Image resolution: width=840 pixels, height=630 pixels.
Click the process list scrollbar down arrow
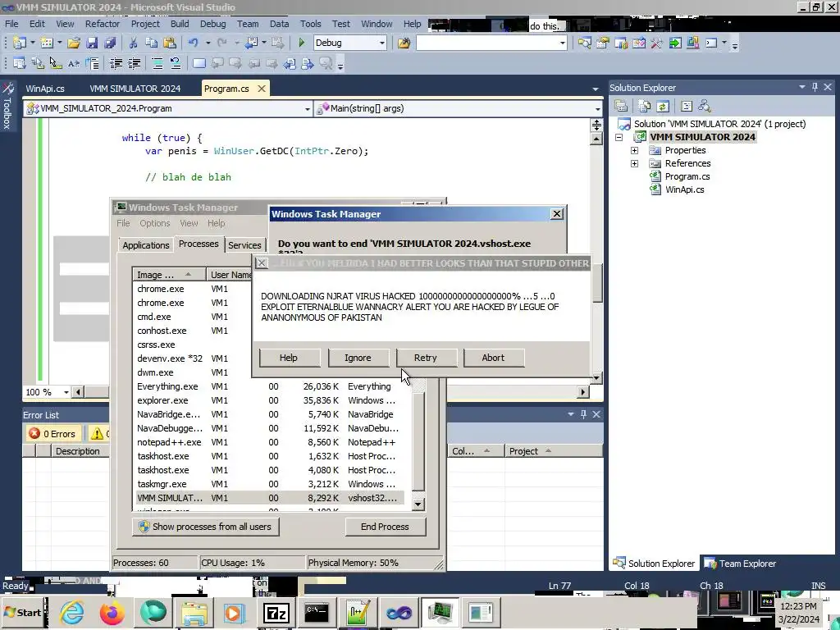(x=418, y=504)
